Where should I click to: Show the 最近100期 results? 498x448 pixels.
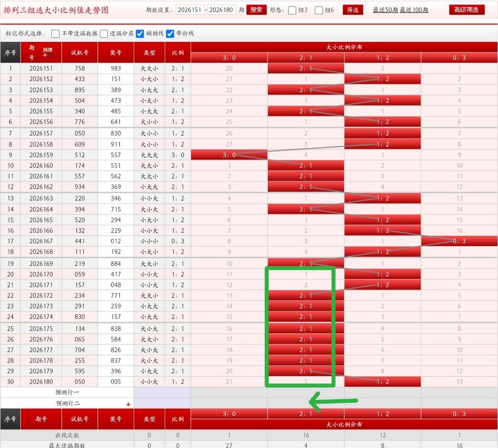pos(414,10)
